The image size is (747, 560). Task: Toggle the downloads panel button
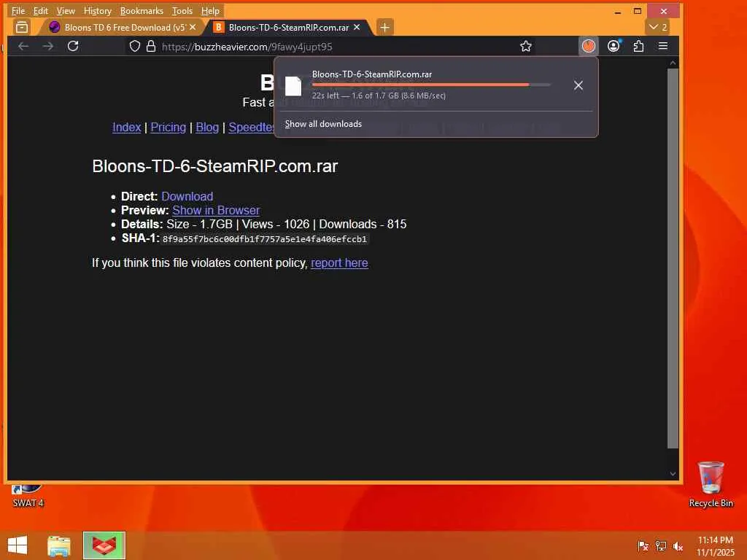pyautogui.click(x=589, y=46)
